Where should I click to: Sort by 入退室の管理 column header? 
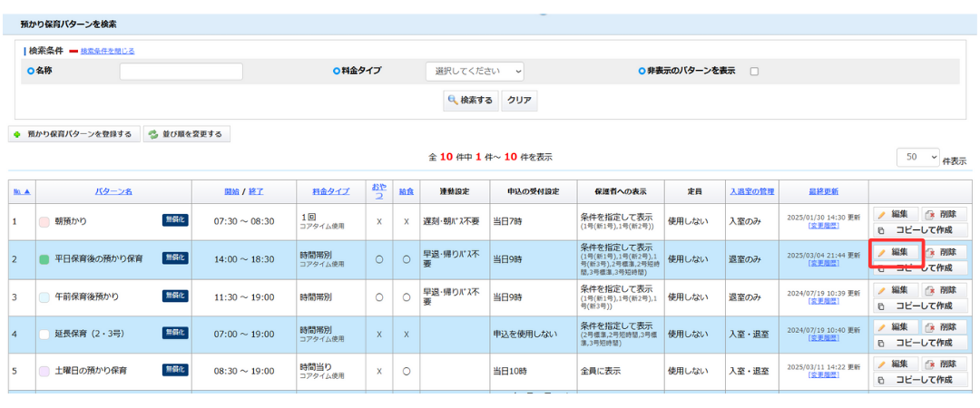(x=752, y=191)
